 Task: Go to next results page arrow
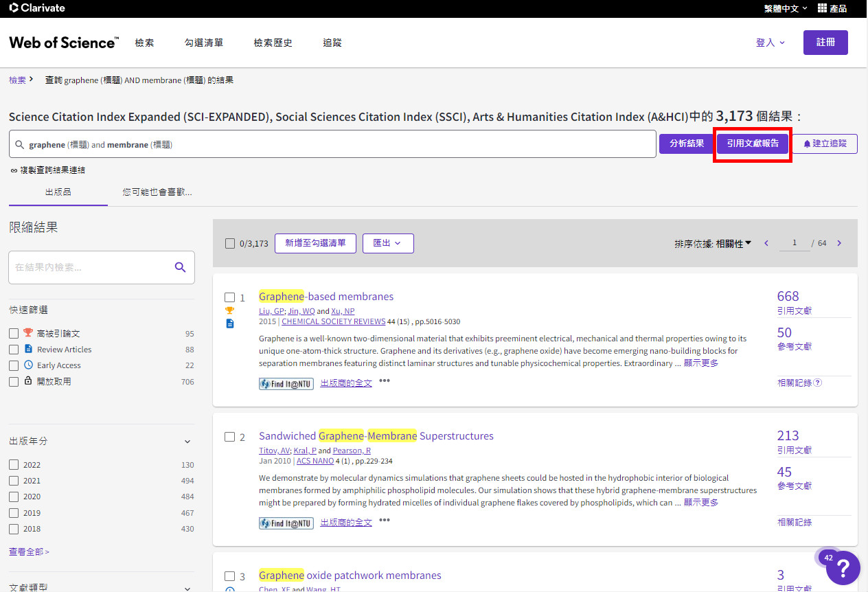839,243
